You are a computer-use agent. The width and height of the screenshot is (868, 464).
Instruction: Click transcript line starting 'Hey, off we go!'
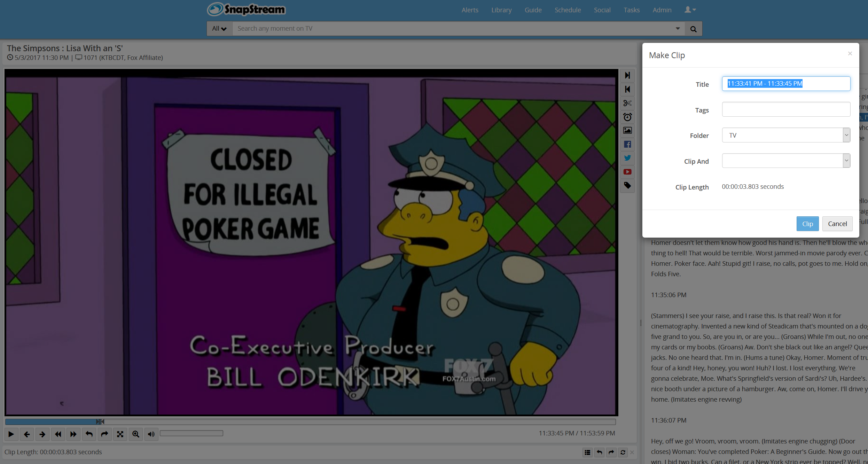753,441
